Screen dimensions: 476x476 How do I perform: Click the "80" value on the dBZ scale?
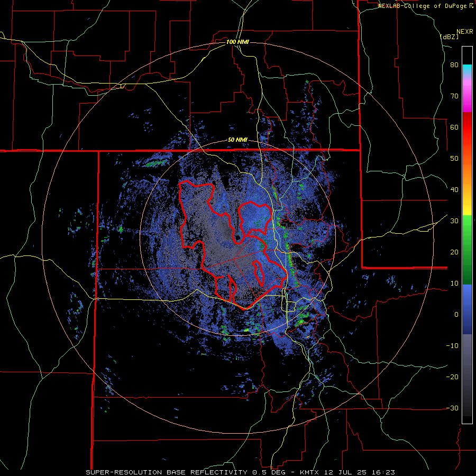click(x=454, y=65)
